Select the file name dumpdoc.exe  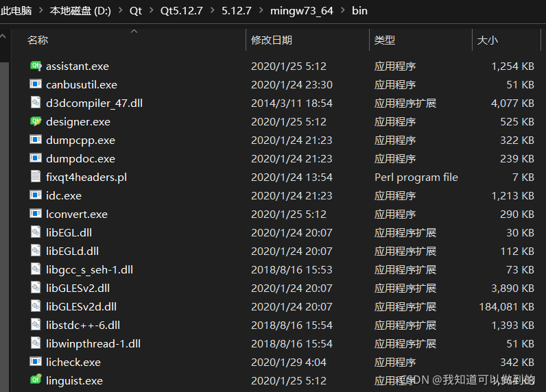80,158
